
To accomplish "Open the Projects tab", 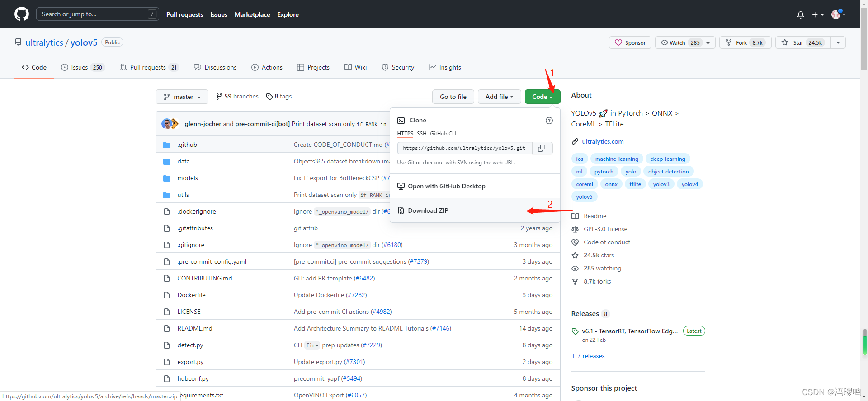I will coord(313,67).
